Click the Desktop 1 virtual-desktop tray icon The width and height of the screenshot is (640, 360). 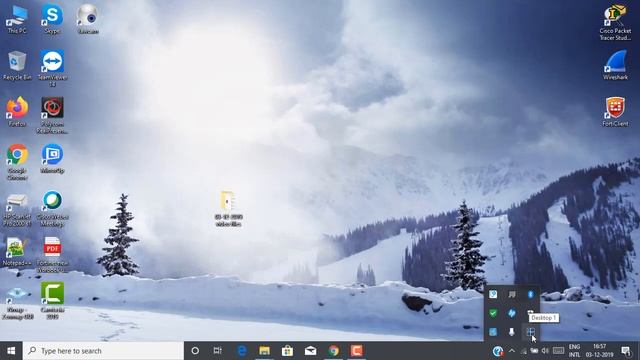(x=530, y=332)
